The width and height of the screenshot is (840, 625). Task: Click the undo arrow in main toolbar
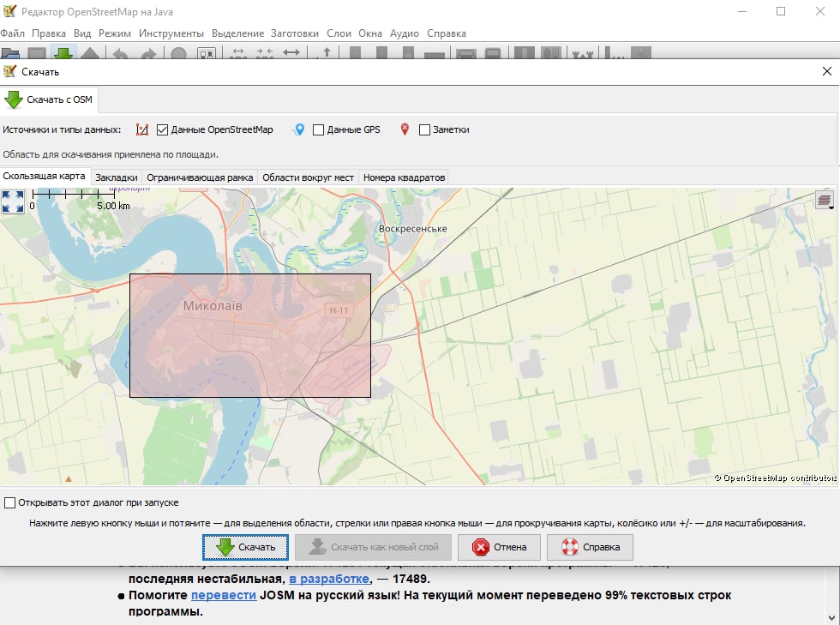[121, 53]
